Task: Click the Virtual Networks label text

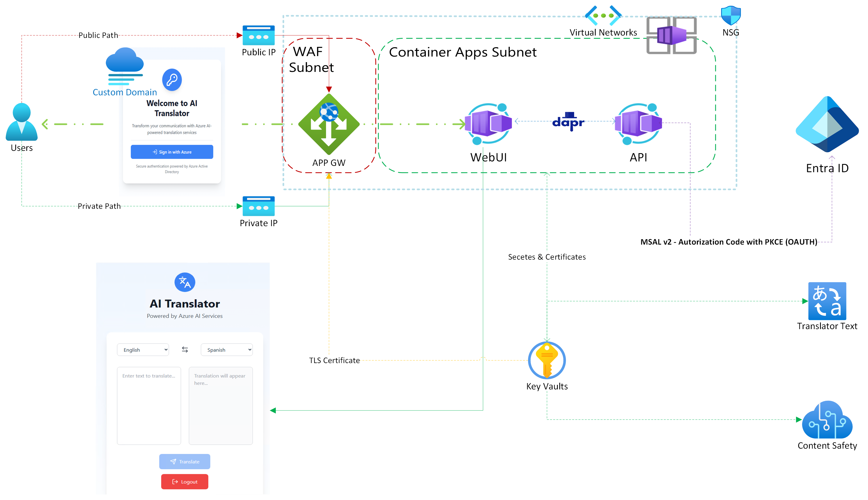Action: pos(603,33)
